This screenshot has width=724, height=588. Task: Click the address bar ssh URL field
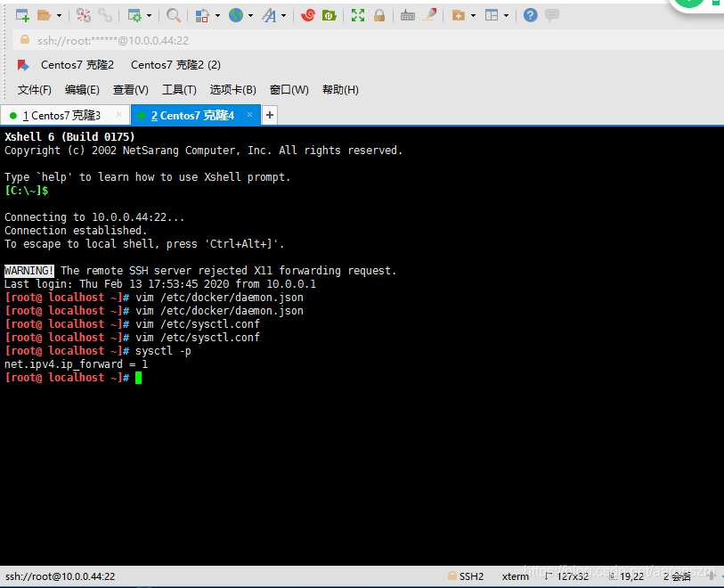coord(368,41)
